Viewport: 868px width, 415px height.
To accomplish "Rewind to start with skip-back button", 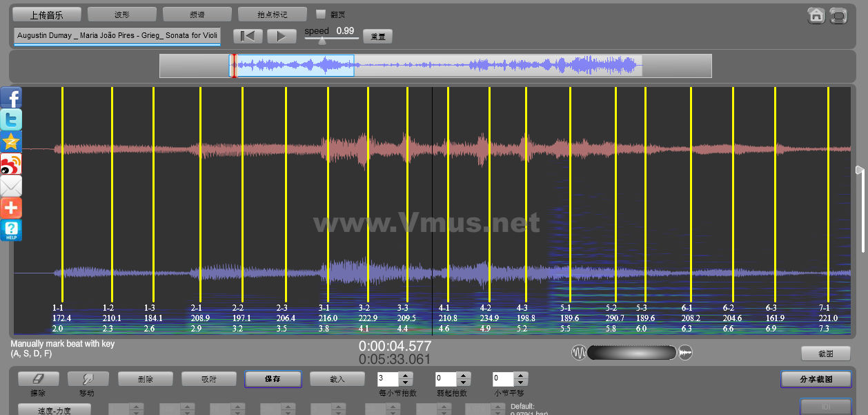I will pyautogui.click(x=248, y=37).
